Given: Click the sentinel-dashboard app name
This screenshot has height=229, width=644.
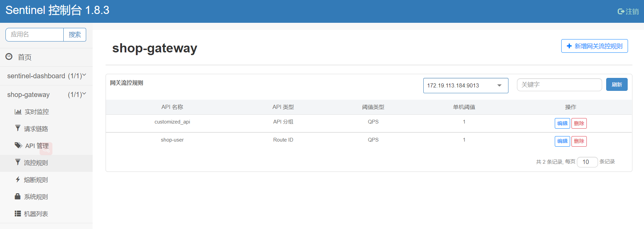Looking at the screenshot, I should coord(36,76).
